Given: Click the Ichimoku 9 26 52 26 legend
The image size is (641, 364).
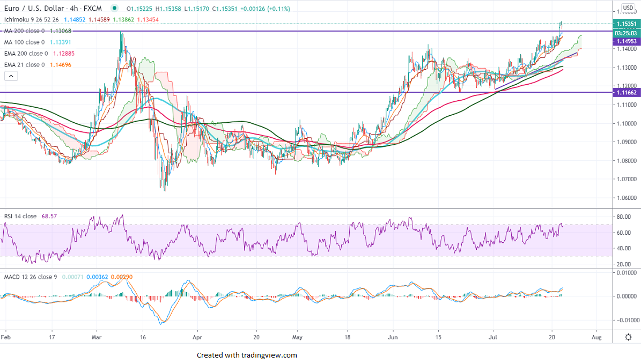Looking at the screenshot, I should pyautogui.click(x=31, y=19).
